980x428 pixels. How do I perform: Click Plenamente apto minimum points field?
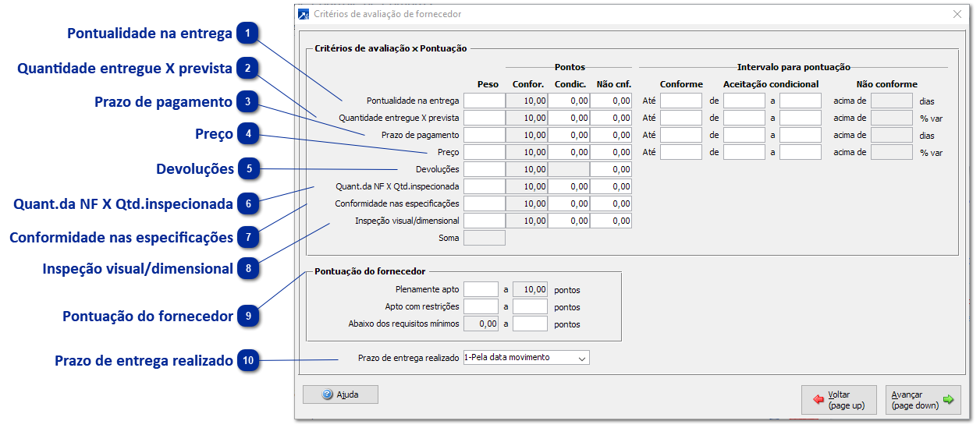[481, 289]
